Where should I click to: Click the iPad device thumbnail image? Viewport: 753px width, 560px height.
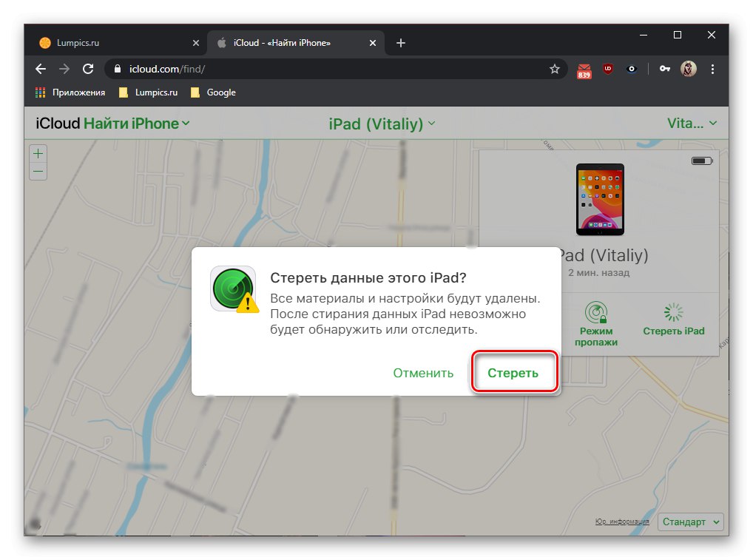click(601, 199)
